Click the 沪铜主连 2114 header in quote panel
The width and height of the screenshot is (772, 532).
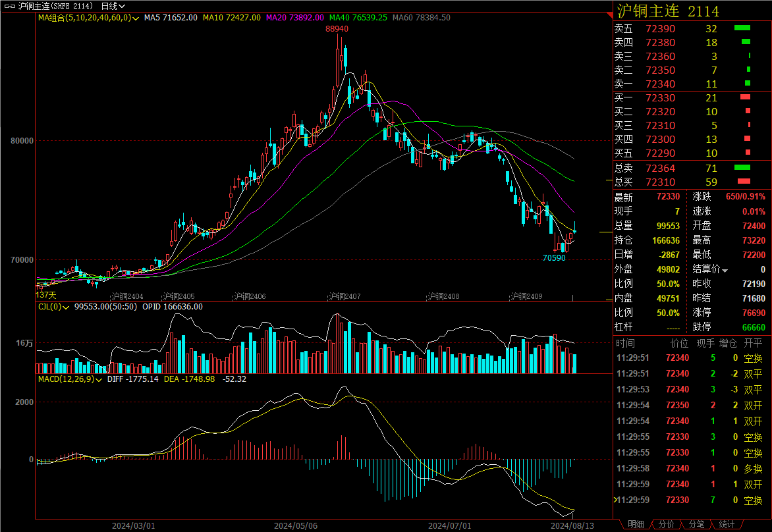point(668,11)
